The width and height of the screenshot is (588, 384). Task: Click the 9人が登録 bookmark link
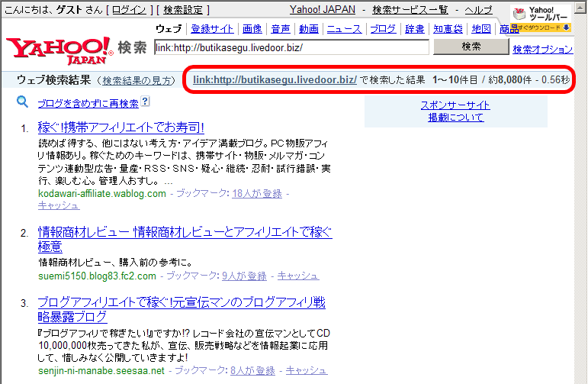coord(244,276)
